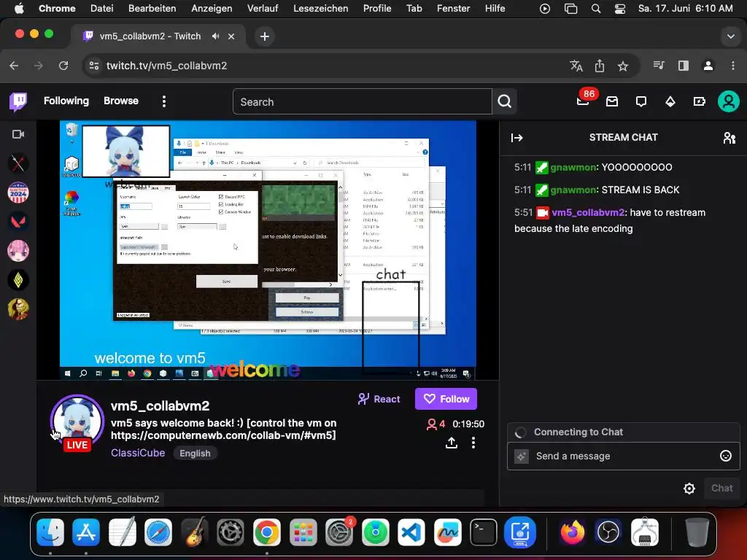Bookmark this page with the star
747x560 pixels.
pos(623,66)
